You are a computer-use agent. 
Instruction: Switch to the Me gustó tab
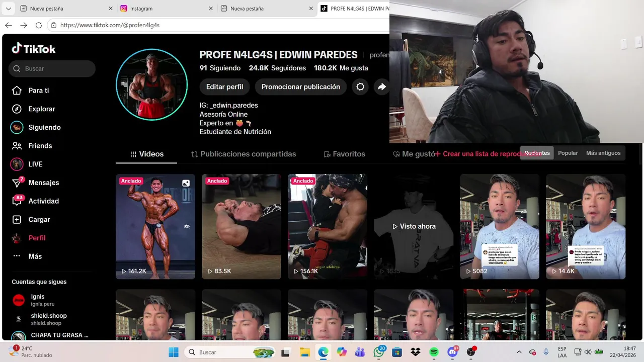pyautogui.click(x=414, y=154)
